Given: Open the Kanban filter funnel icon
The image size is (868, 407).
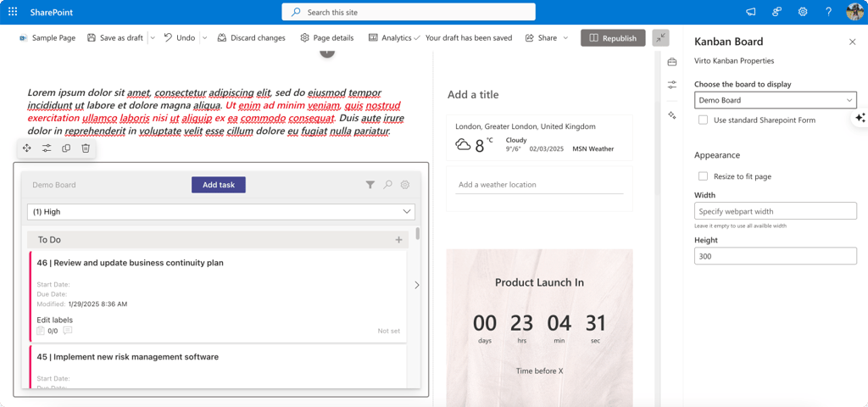Looking at the screenshot, I should (370, 185).
